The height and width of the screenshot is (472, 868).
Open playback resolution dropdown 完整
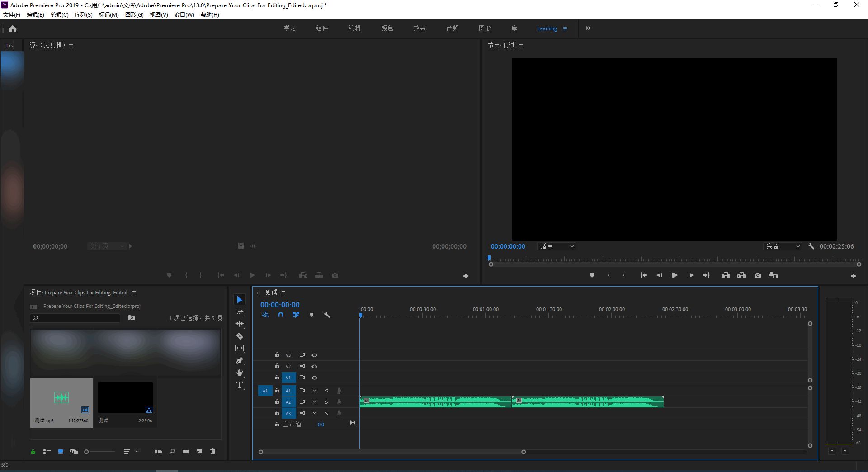click(783, 246)
